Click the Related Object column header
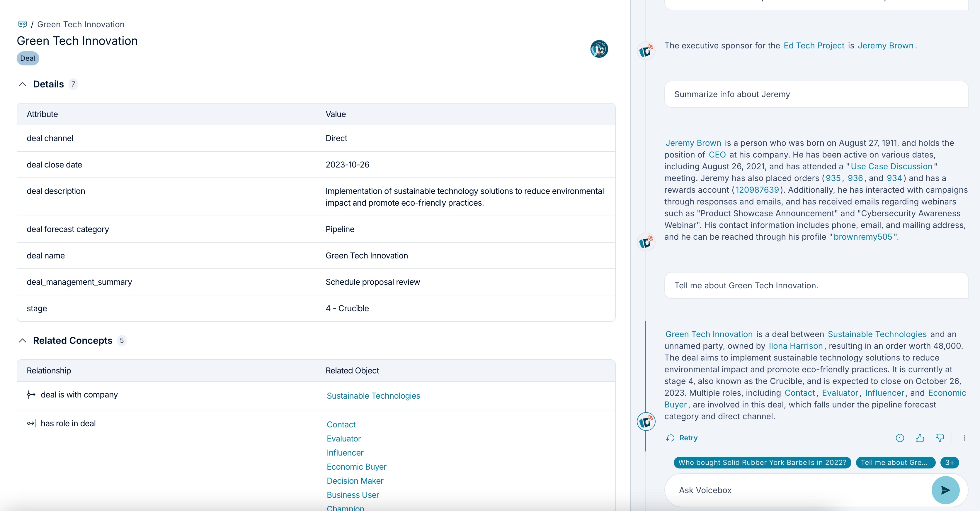The width and height of the screenshot is (980, 511). point(352,370)
